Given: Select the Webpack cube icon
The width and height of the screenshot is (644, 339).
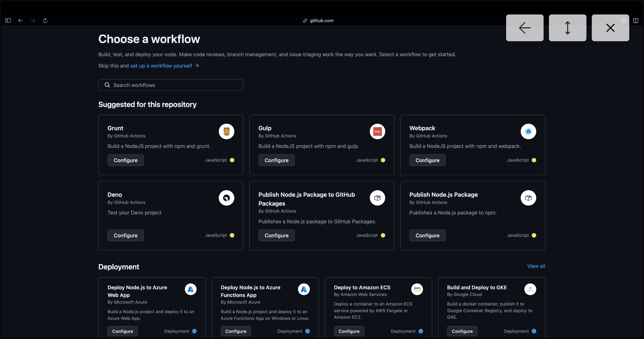Looking at the screenshot, I should click(528, 131).
